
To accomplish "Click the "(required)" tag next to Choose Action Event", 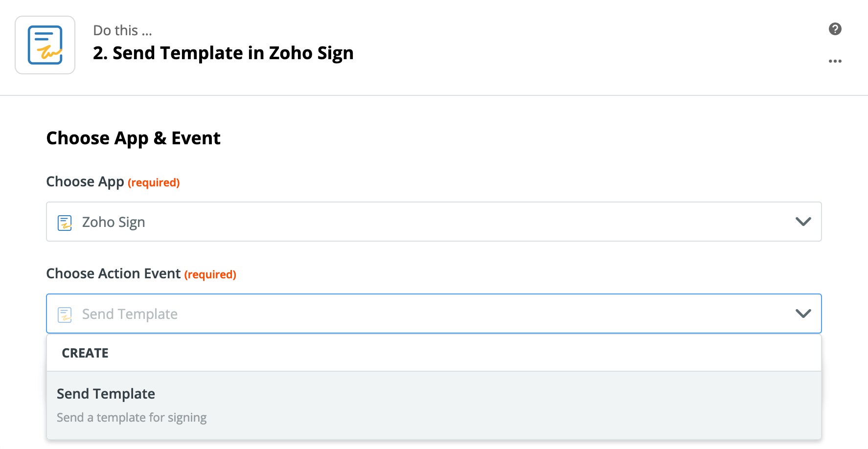I will [210, 274].
